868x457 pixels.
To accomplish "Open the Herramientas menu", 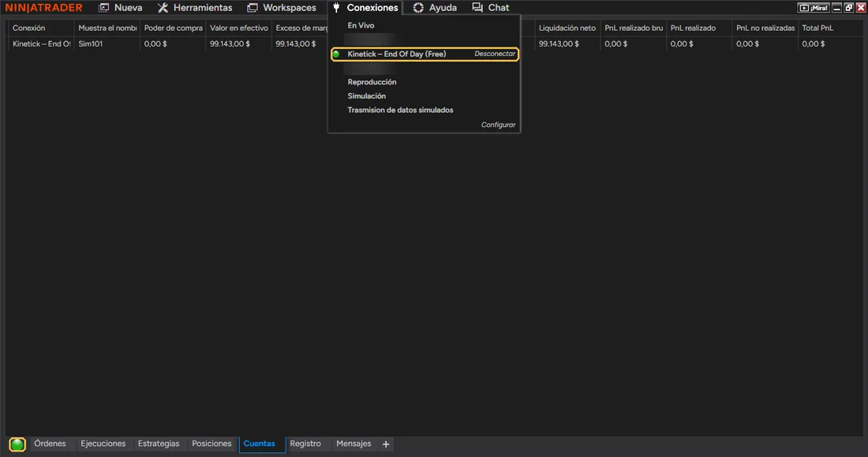I will [x=195, y=8].
